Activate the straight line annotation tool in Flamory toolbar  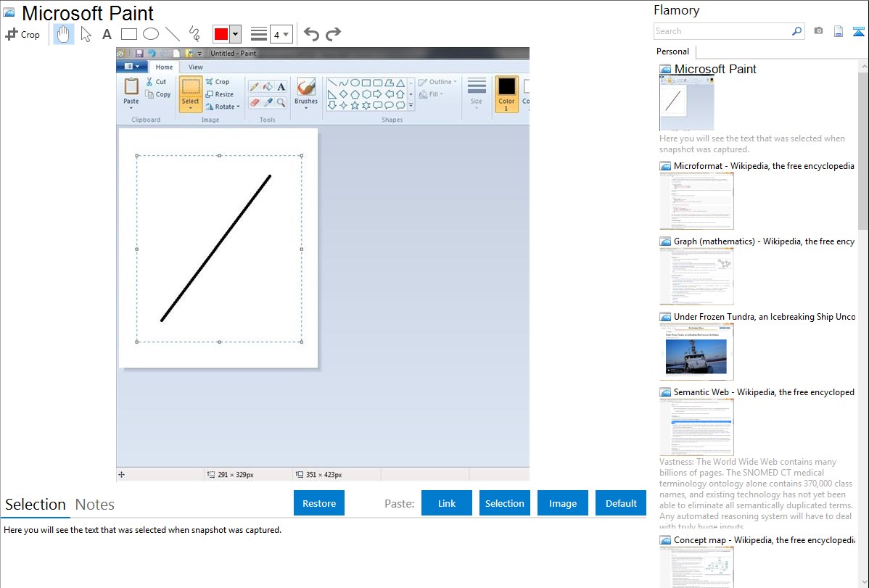click(173, 34)
